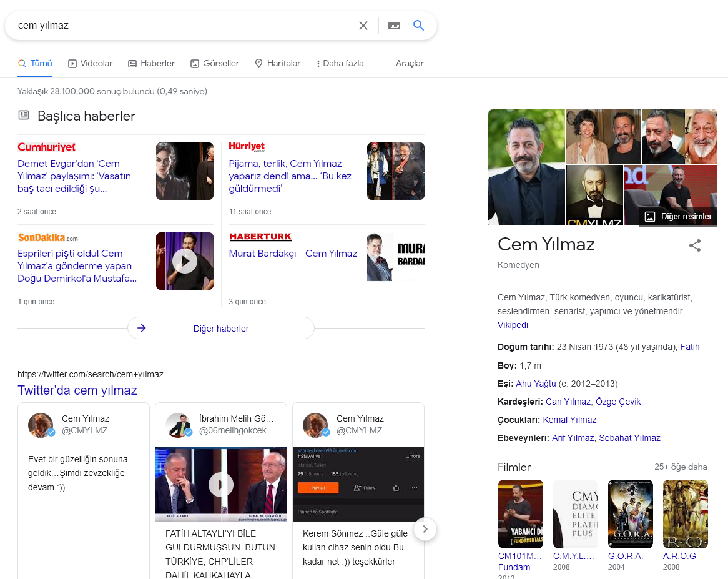Expand the Daha fazla menu
The height and width of the screenshot is (579, 728).
340,64
